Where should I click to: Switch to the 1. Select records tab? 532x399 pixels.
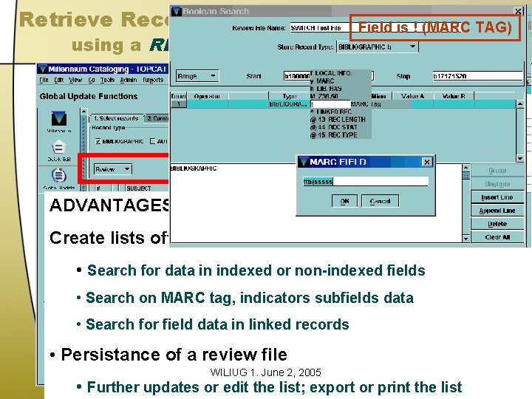click(117, 118)
